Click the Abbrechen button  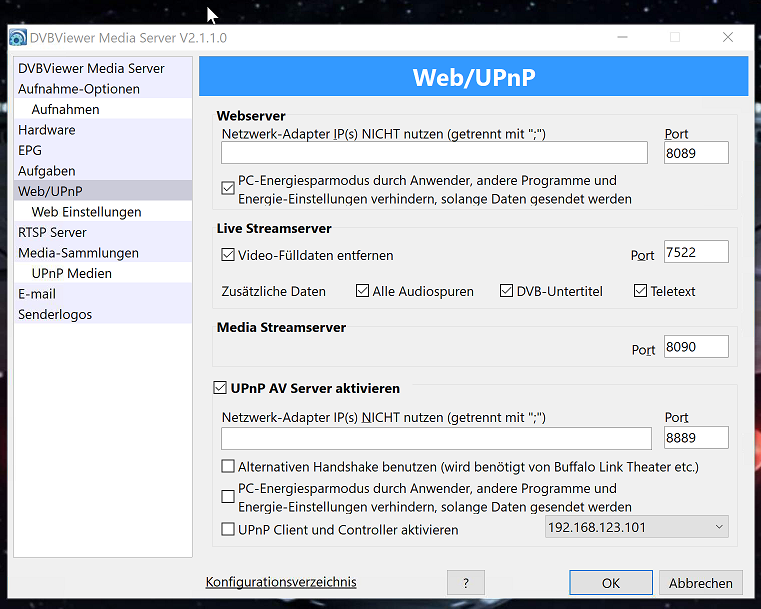700,582
